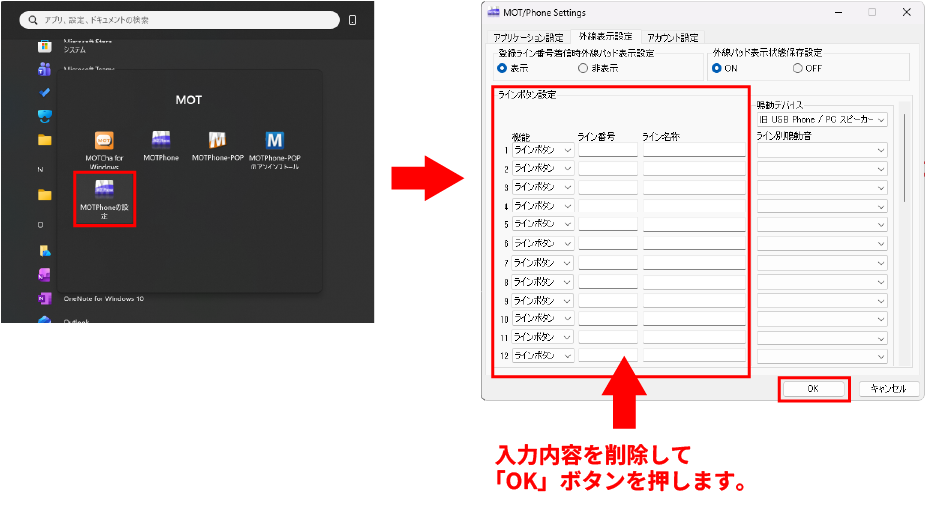The height and width of the screenshot is (512, 926).
Task: Open the OneDrive folder icon
Action: (x=44, y=251)
